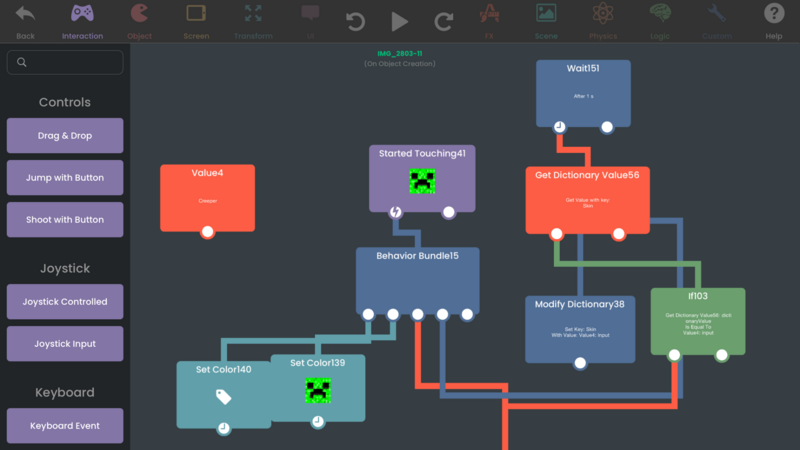The image size is (800, 450).
Task: Select the Modify Dictionary38 node
Action: [x=580, y=329]
